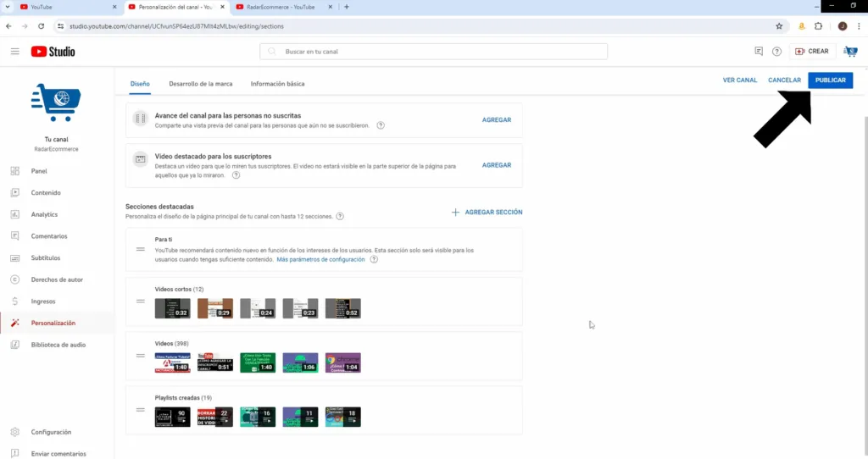The width and height of the screenshot is (868, 459).
Task: Open the hamburger navigation menu
Action: click(x=15, y=52)
